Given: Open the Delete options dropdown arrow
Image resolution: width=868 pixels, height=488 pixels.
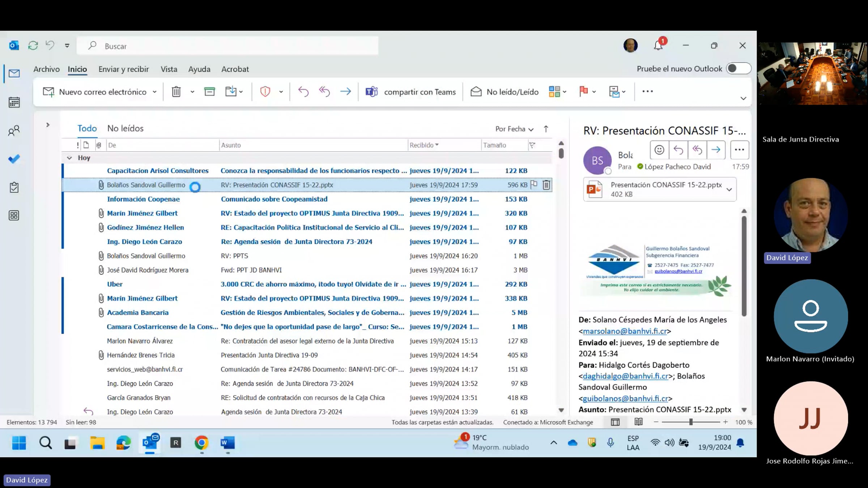Looking at the screenshot, I should tap(192, 92).
